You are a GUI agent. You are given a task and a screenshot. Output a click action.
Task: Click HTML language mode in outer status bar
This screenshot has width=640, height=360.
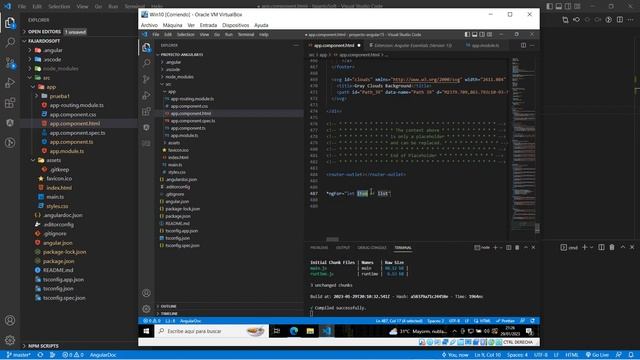tap(572, 355)
